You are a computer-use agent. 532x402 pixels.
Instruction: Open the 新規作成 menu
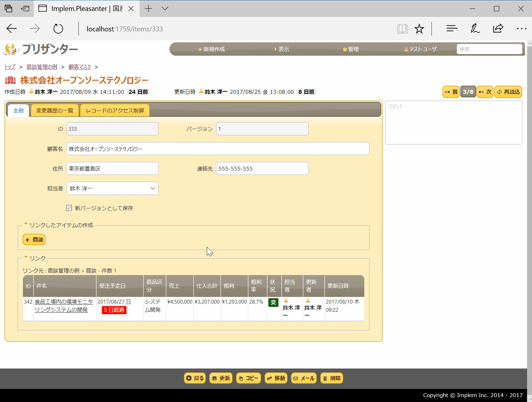pyautogui.click(x=211, y=49)
